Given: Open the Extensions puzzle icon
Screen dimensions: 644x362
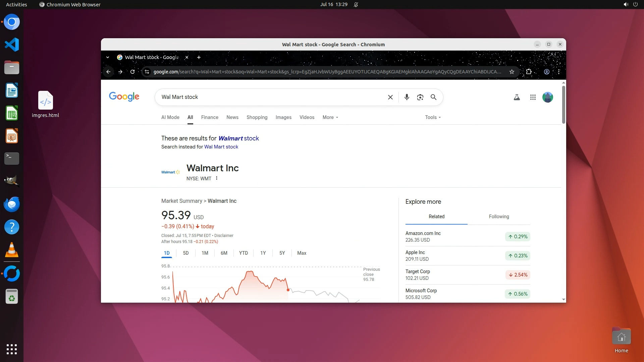Looking at the screenshot, I should (529, 72).
